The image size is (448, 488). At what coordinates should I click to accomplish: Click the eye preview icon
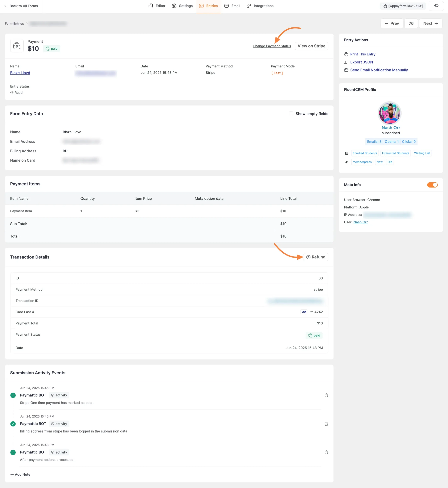[x=436, y=6]
